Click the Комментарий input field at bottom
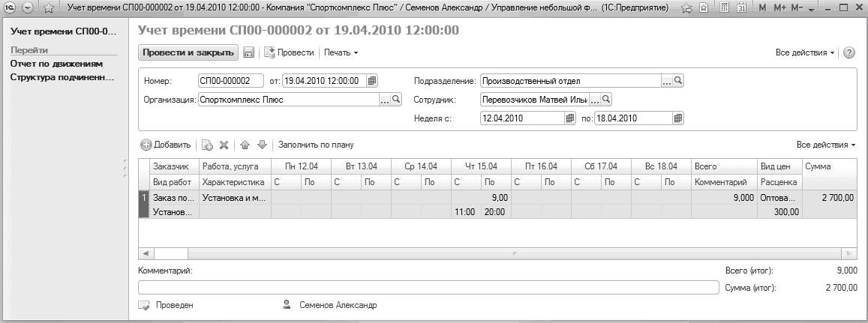Image resolution: width=868 pixels, height=323 pixels. [x=428, y=288]
